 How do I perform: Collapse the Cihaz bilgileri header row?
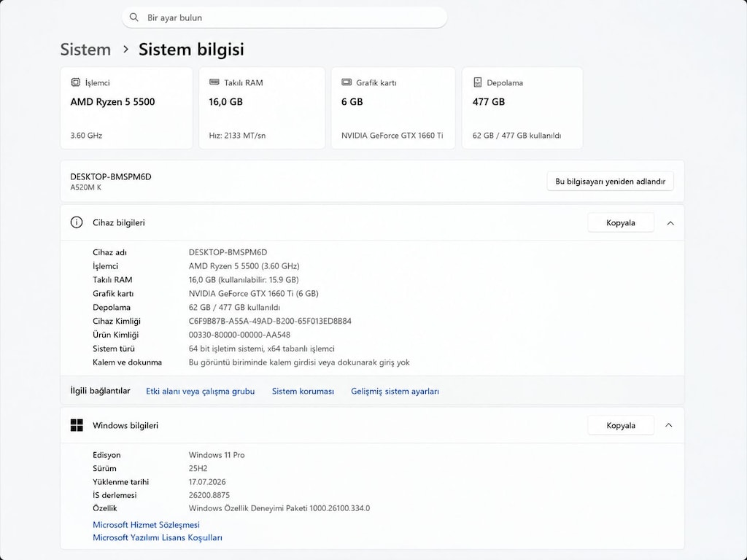click(x=372, y=222)
